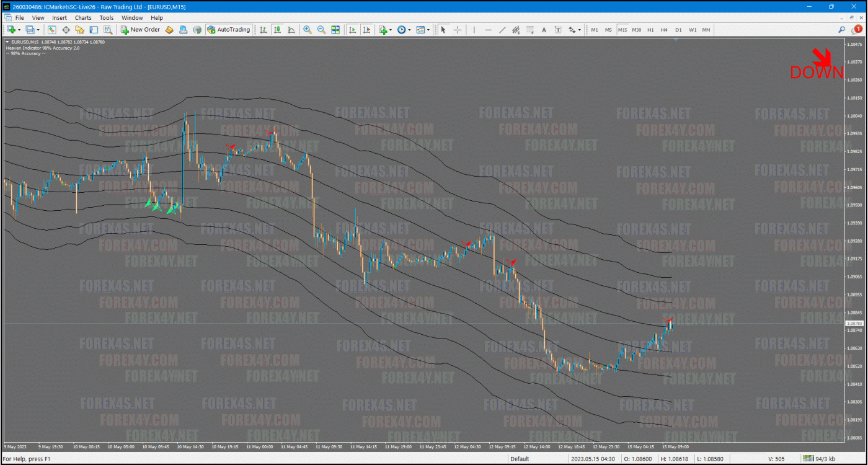Open the Insert menu
The width and height of the screenshot is (868, 465).
point(60,18)
